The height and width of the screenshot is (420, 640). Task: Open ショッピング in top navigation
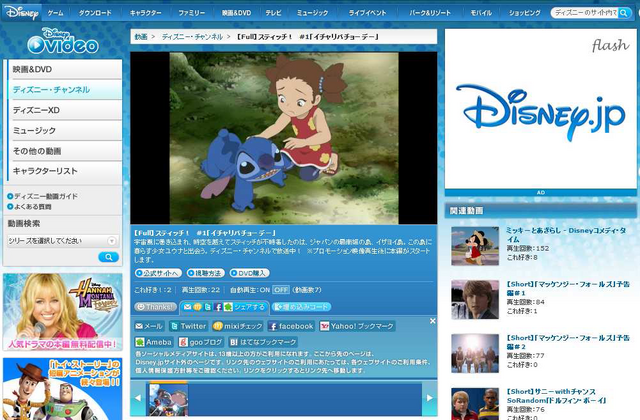click(524, 13)
